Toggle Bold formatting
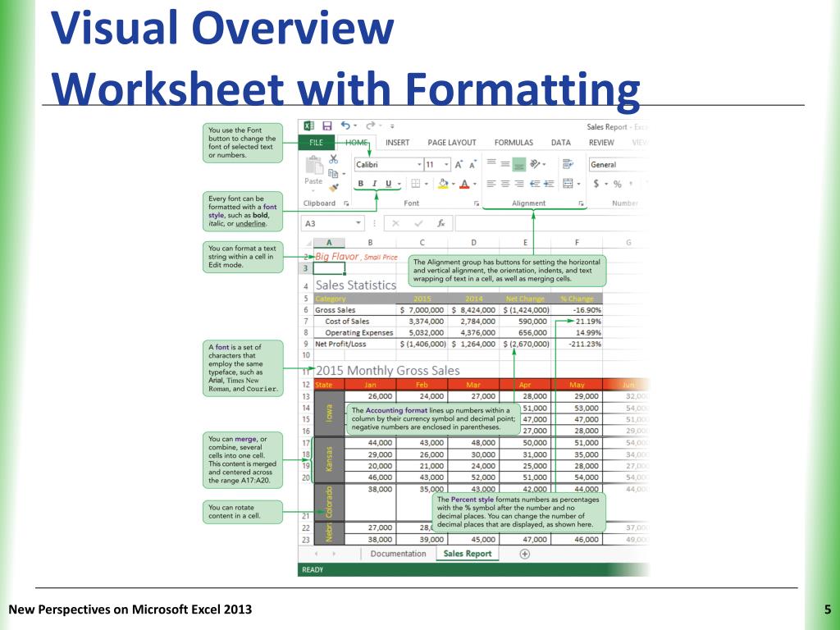The image size is (840, 630). pyautogui.click(x=361, y=184)
